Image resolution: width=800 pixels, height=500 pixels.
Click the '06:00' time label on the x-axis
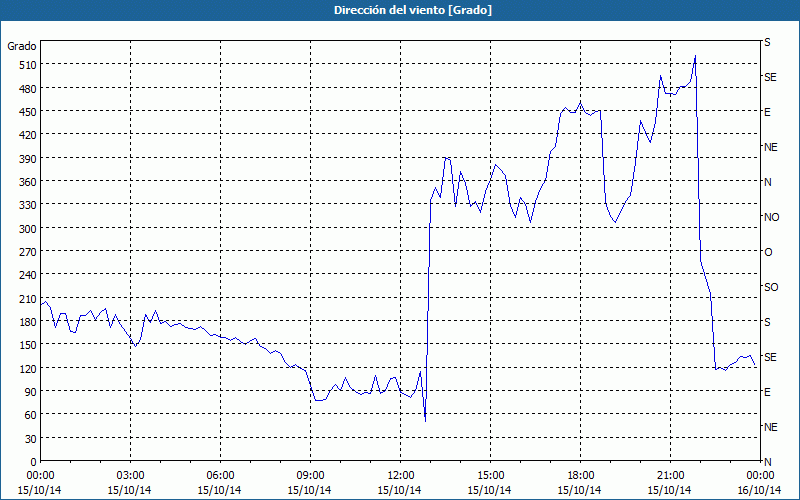coord(220,476)
